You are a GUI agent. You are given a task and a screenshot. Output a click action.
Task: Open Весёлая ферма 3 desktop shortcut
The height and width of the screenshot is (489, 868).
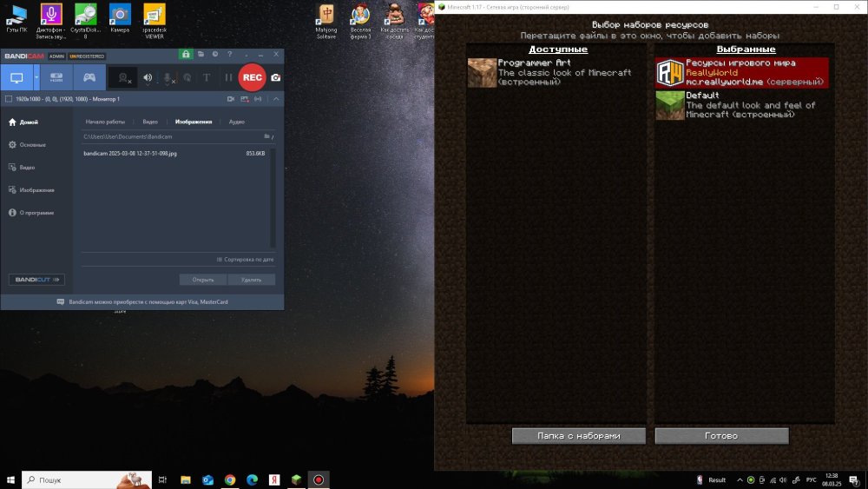[360, 21]
